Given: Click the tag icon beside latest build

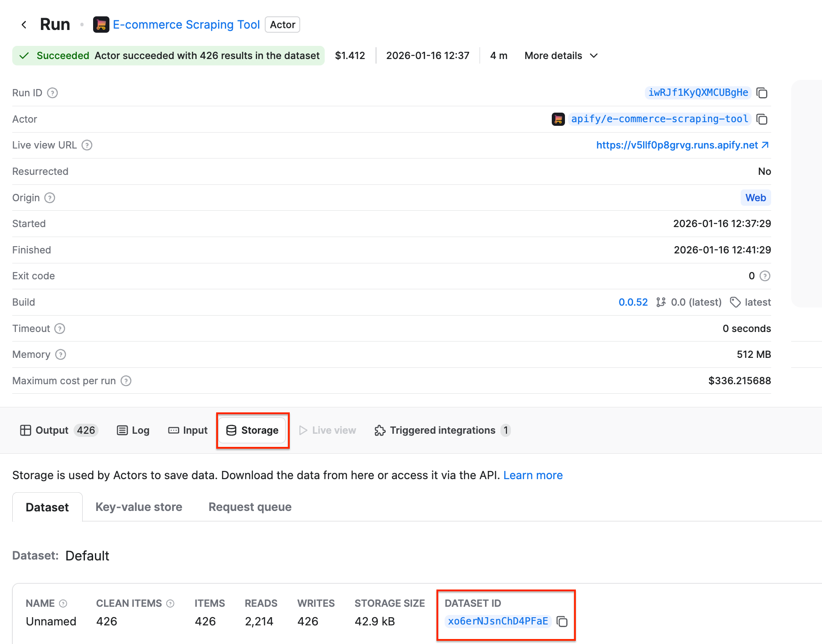Looking at the screenshot, I should (736, 302).
